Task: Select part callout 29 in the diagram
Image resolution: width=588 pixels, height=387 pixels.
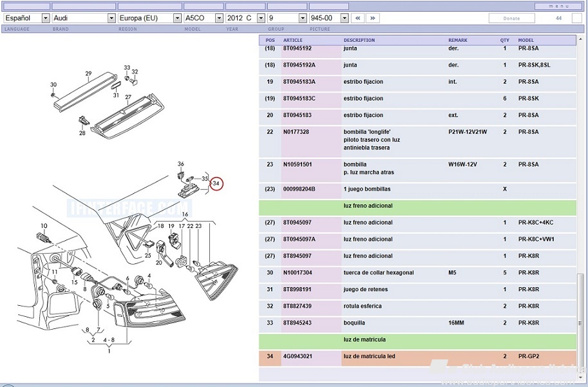Action: 88,73
